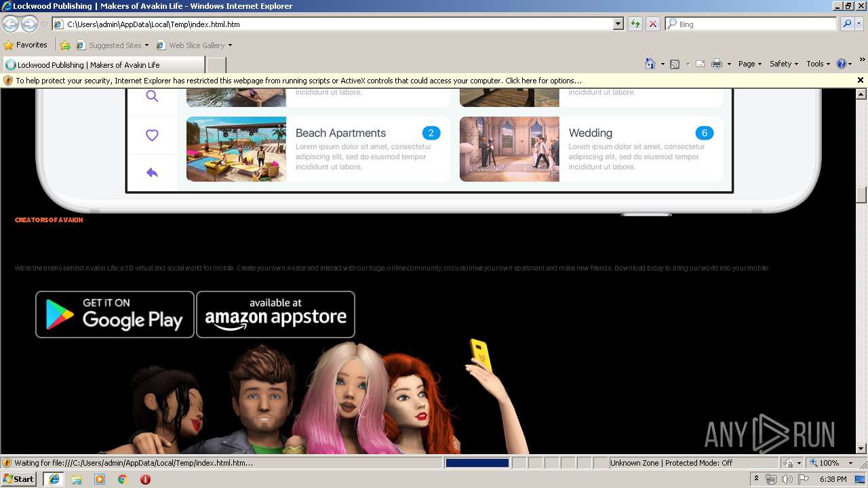Open the Page menu
The width and height of the screenshot is (868, 488).
tap(749, 64)
